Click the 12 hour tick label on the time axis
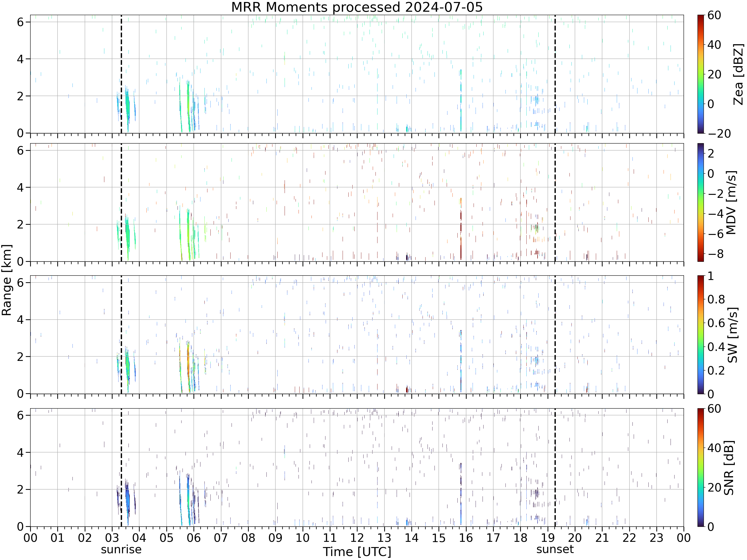 357,538
